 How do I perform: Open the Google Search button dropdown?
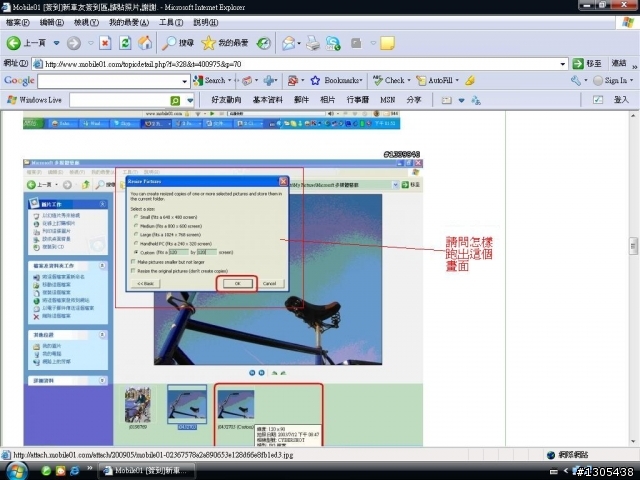pos(229,80)
